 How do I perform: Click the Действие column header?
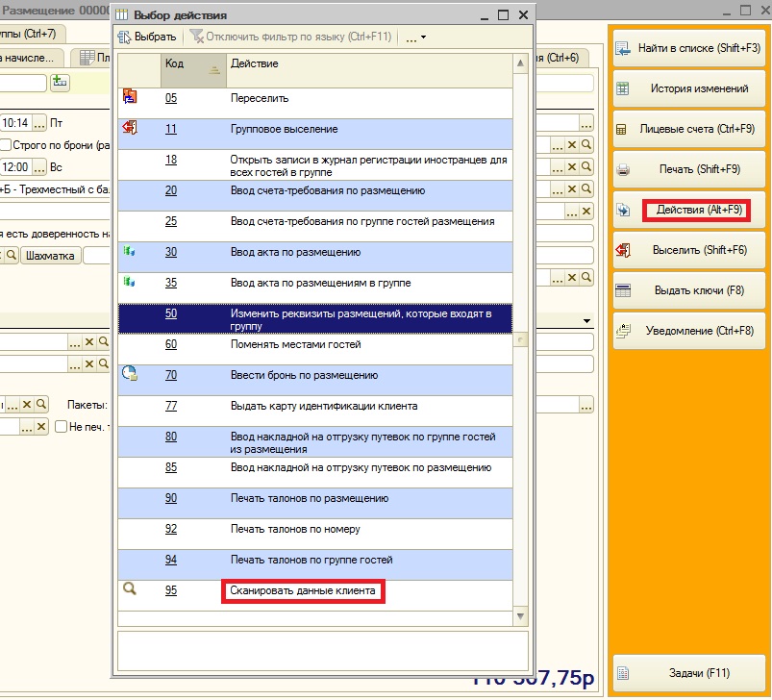coord(369,70)
